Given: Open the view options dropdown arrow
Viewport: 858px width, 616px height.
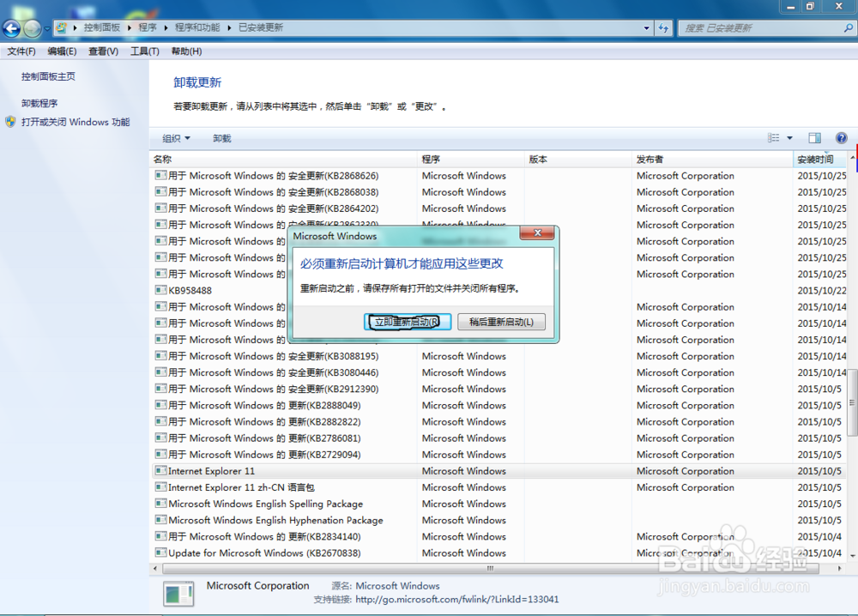Looking at the screenshot, I should point(789,138).
